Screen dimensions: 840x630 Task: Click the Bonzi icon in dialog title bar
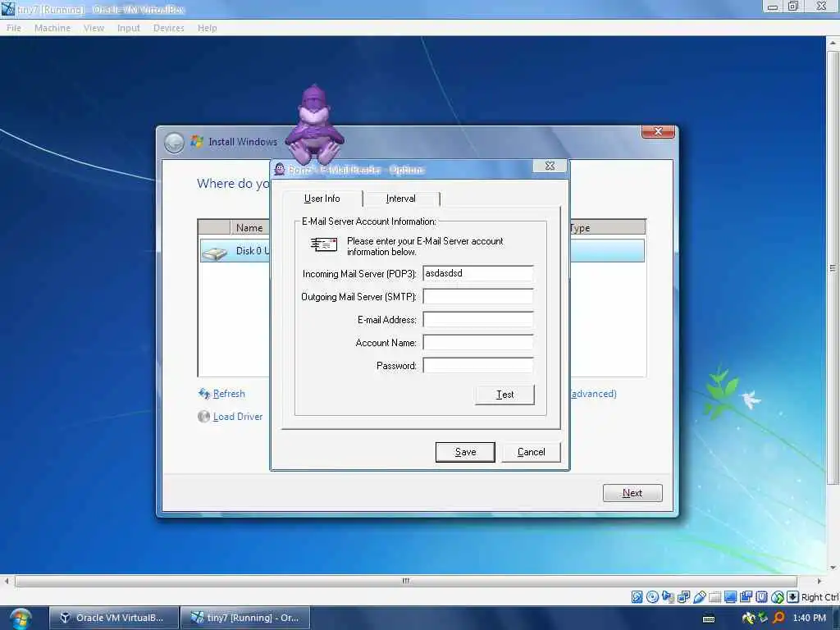pos(279,169)
